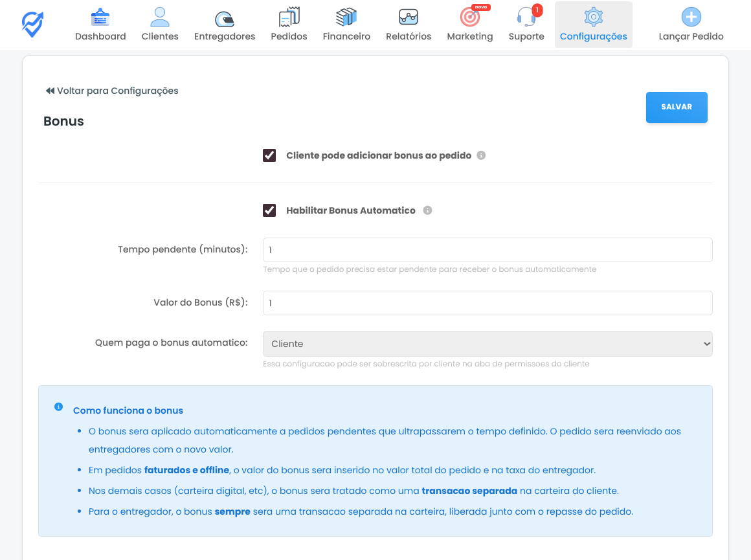Screen dimensions: 751x560
Task: Focus the Tempo pendente minutes field
Action: click(x=487, y=250)
